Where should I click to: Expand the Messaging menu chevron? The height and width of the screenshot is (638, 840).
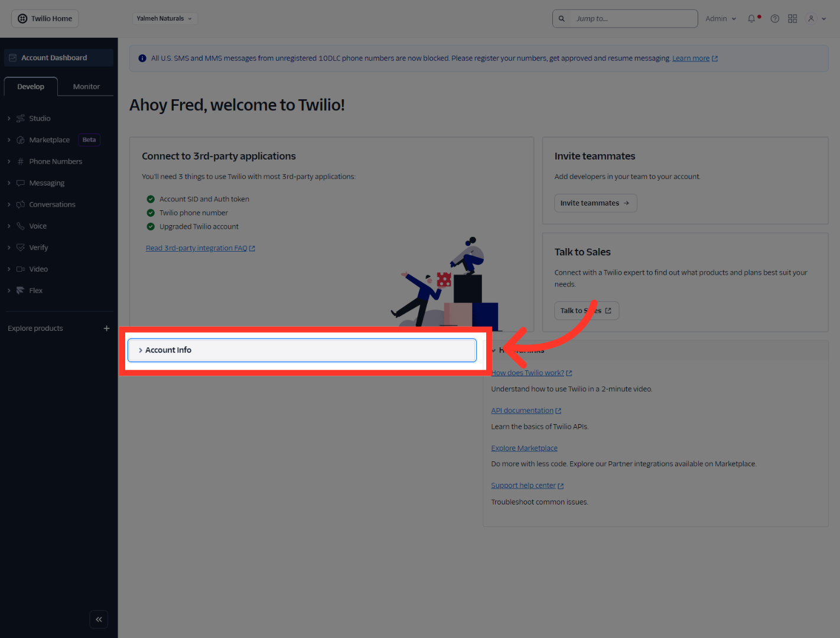(9, 183)
